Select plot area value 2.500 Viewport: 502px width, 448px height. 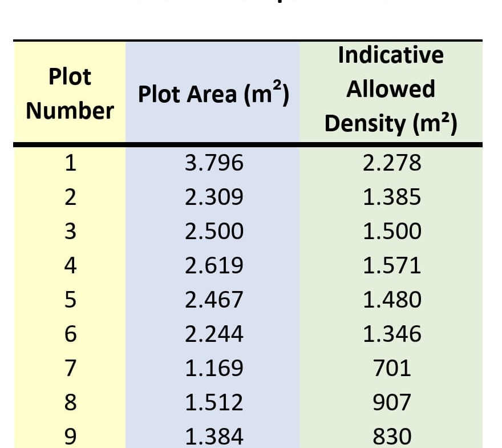pyautogui.click(x=214, y=232)
